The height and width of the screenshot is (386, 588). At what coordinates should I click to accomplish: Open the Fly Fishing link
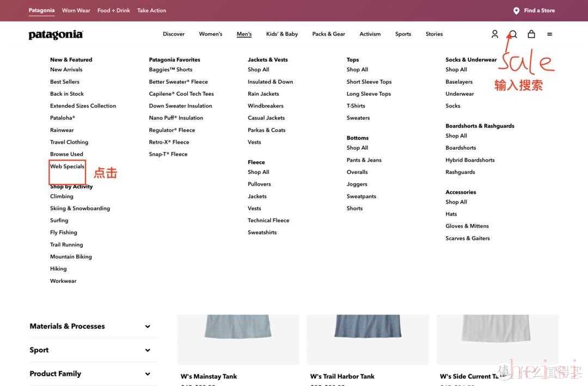click(64, 232)
